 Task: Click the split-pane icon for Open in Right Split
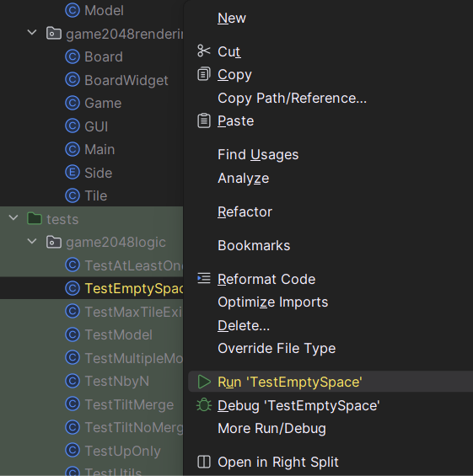[x=203, y=462]
